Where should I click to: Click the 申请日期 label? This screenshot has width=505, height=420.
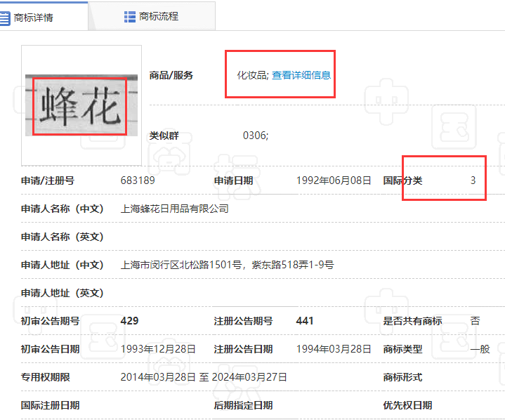(233, 181)
